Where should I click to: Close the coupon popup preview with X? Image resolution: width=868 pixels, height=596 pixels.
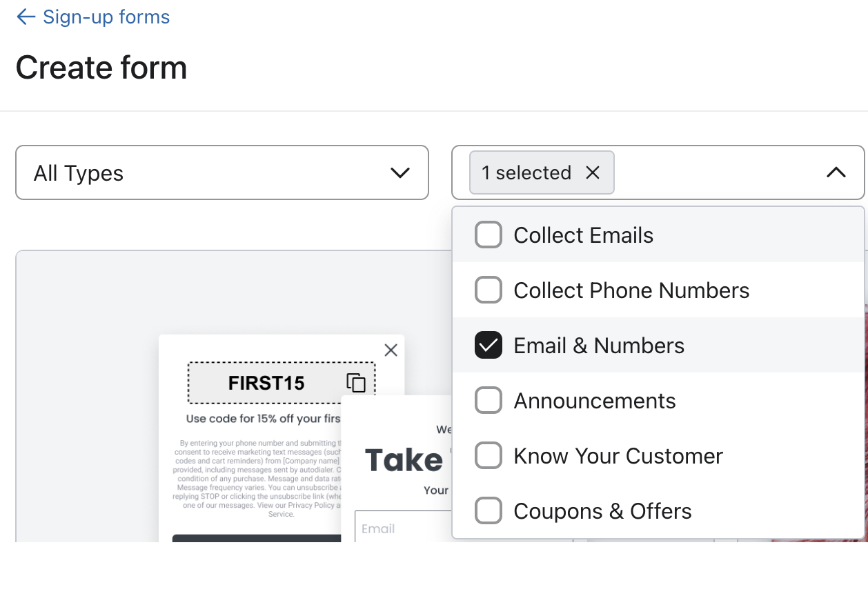click(x=391, y=350)
